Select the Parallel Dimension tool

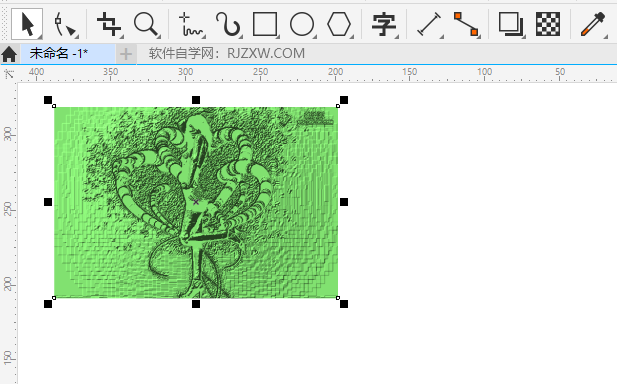tap(429, 24)
